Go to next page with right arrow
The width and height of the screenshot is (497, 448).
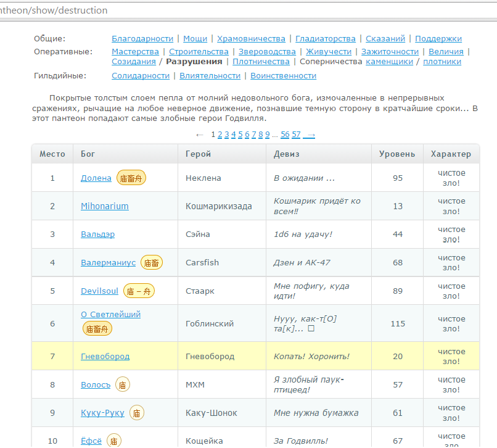tap(311, 135)
